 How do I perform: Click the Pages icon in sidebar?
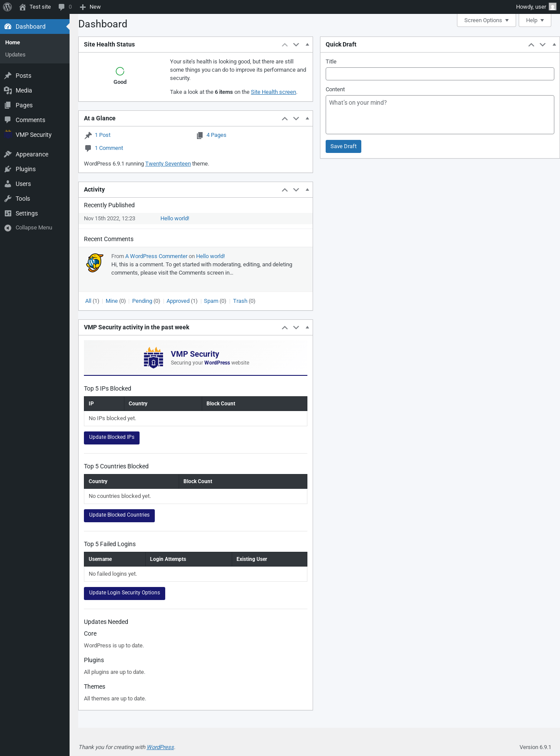point(8,105)
